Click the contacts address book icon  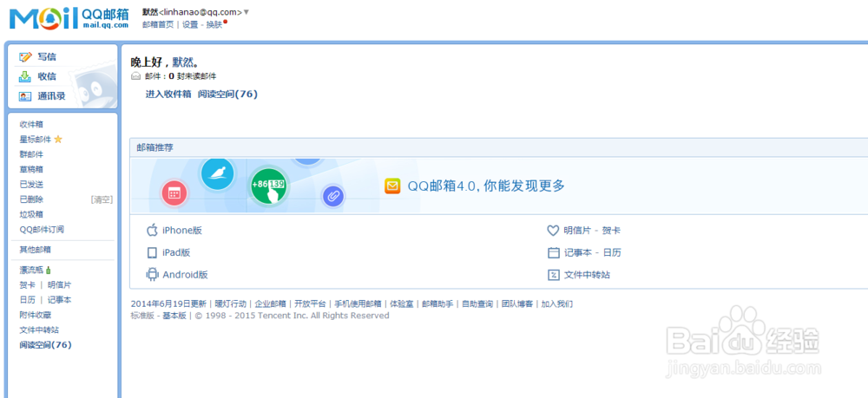pos(25,96)
